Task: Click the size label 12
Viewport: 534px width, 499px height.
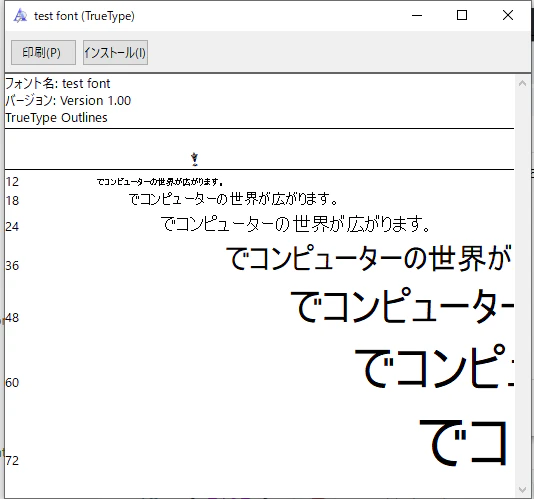Action: point(12,182)
